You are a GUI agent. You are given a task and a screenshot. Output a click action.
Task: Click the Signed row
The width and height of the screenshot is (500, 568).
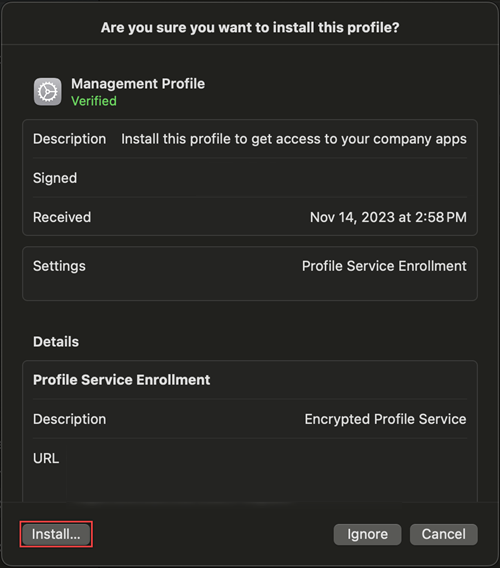click(250, 178)
